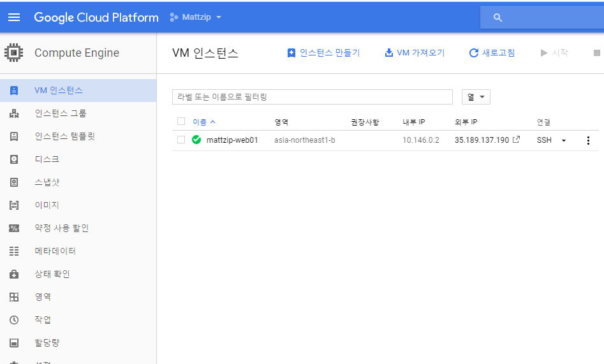Click the 내부 IP column header
604x364 pixels.
[x=414, y=122]
